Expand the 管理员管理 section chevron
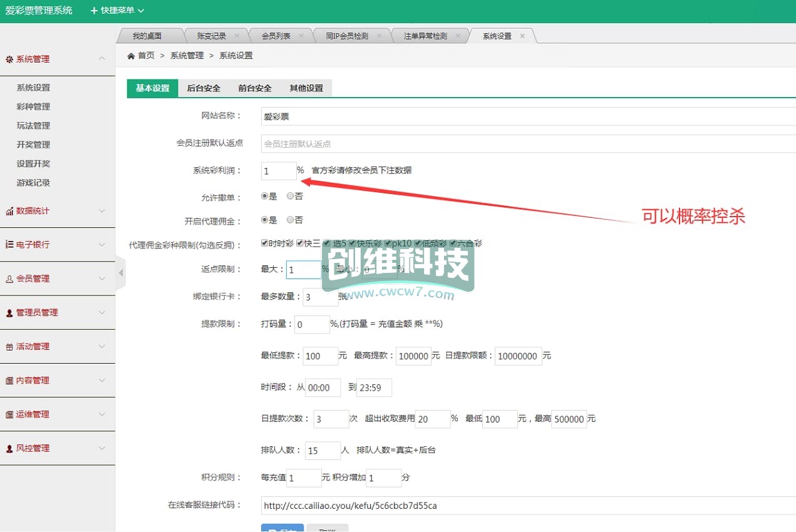The width and height of the screenshot is (796, 532). click(x=102, y=312)
